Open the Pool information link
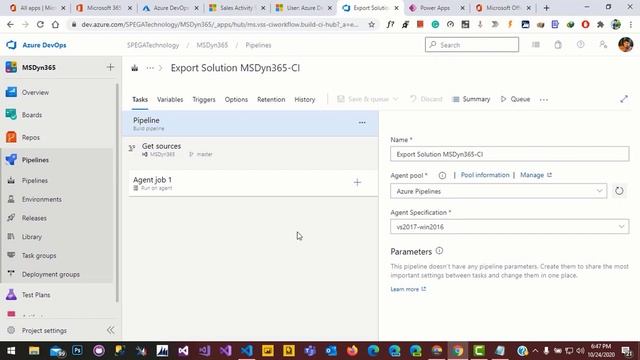640x360 pixels. tap(485, 175)
